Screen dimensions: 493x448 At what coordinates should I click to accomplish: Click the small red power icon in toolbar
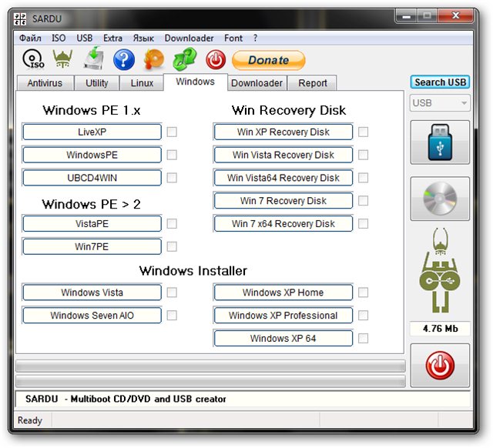coord(216,60)
